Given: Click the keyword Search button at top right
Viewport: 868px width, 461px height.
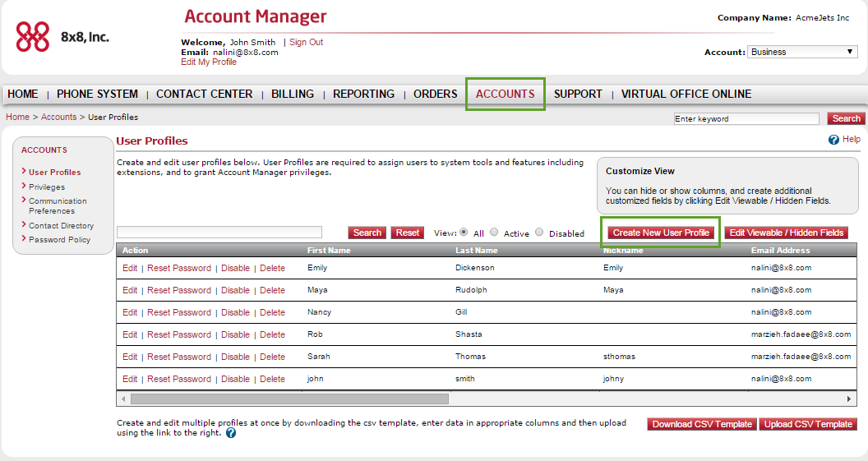Looking at the screenshot, I should (x=846, y=118).
